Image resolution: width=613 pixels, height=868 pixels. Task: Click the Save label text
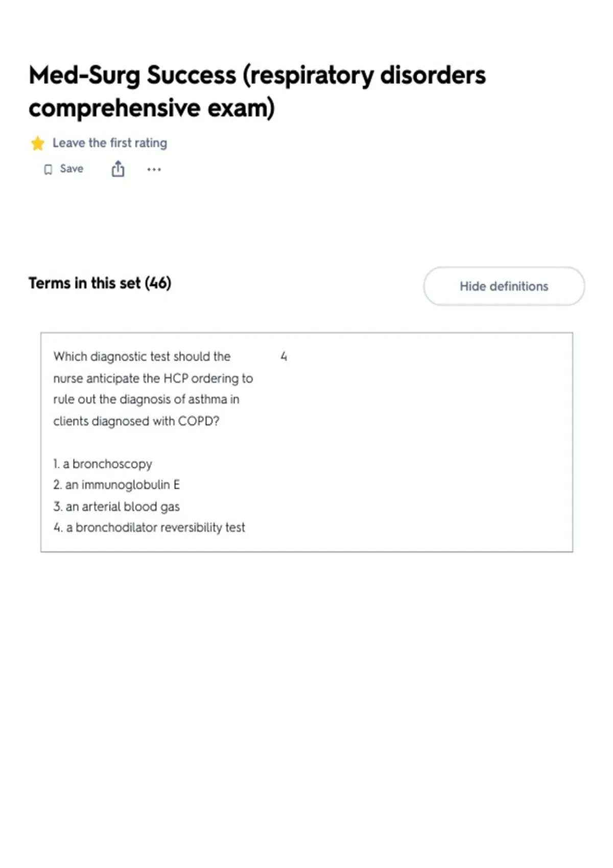(x=72, y=169)
